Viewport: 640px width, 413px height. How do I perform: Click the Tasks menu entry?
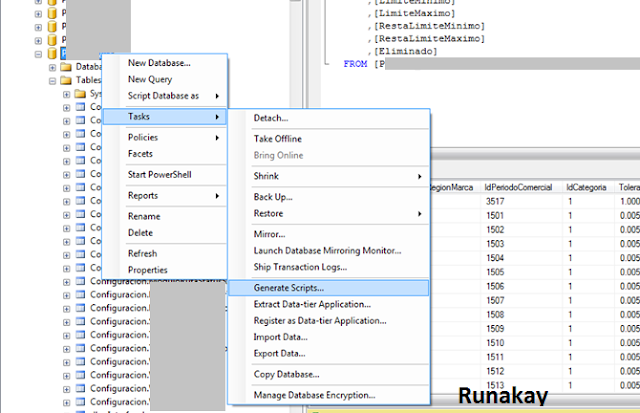[164, 116]
